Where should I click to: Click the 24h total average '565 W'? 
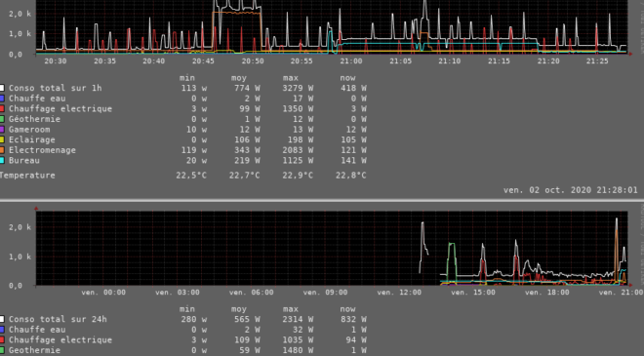(x=247, y=319)
